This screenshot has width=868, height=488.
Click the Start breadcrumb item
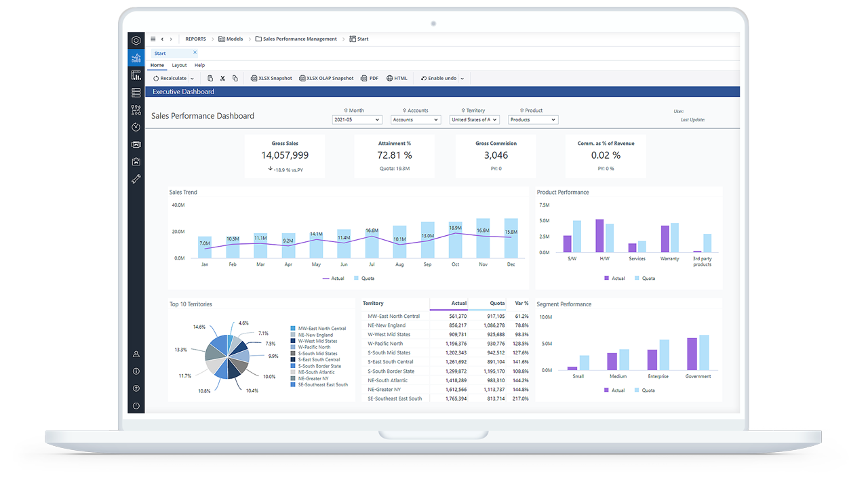point(359,39)
